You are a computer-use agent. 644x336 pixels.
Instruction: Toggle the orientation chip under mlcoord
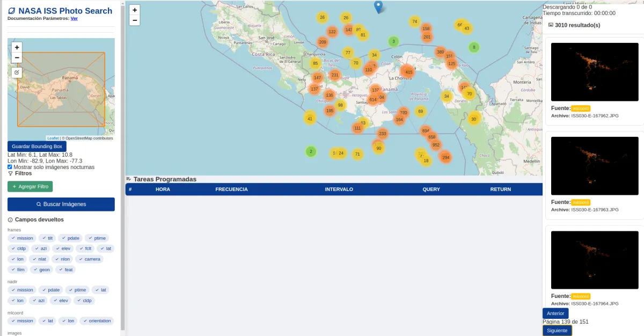[x=97, y=321]
